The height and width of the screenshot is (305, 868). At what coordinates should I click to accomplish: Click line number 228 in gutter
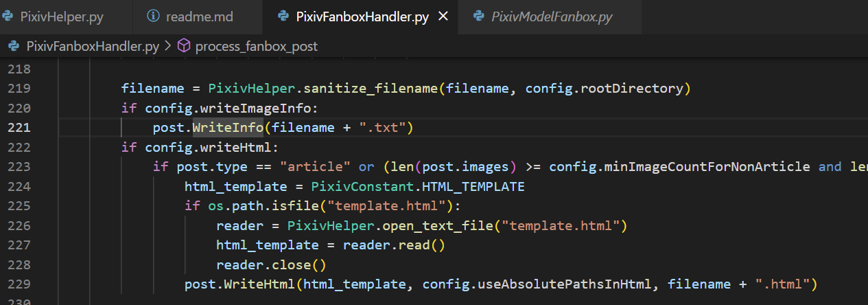click(x=19, y=264)
